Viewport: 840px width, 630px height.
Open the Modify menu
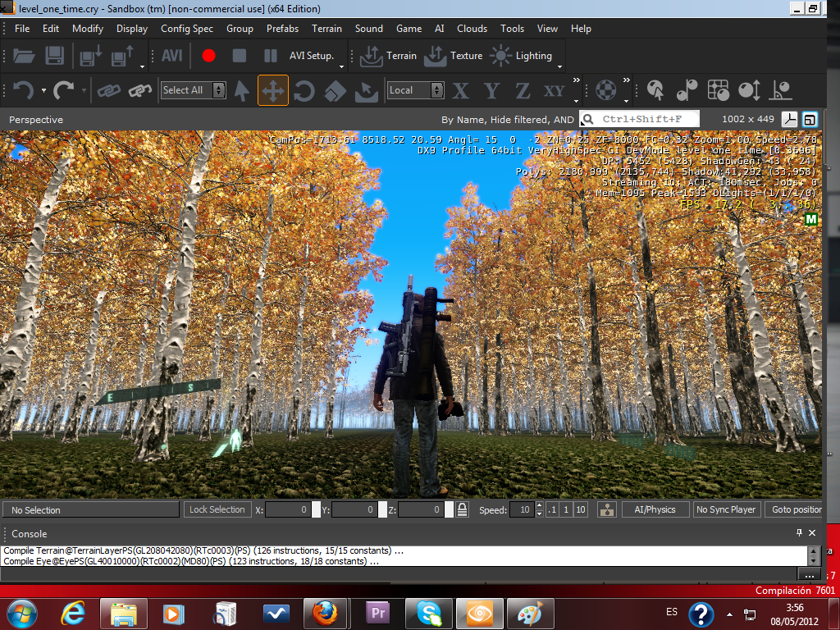(87, 29)
